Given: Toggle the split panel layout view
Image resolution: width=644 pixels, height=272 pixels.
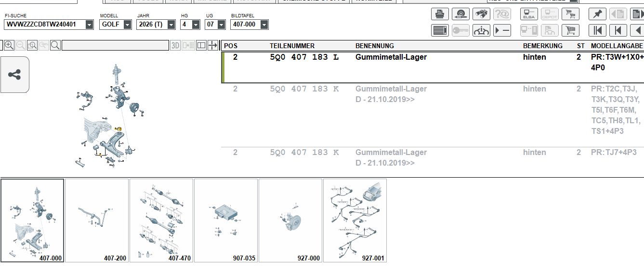Looking at the screenshot, I should coord(201,46).
